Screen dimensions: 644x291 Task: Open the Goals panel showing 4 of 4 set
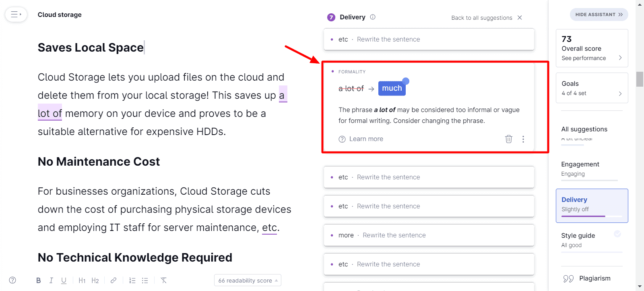coord(592,88)
